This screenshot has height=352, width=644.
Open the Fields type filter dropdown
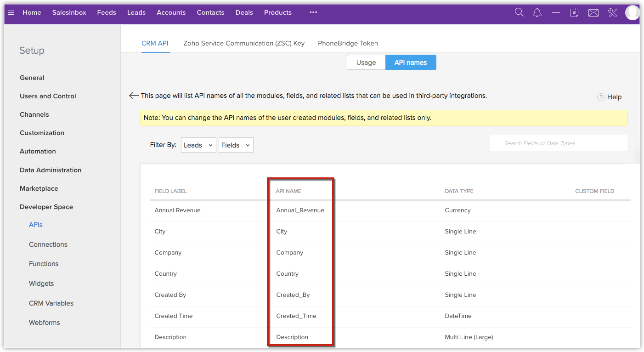tap(236, 145)
